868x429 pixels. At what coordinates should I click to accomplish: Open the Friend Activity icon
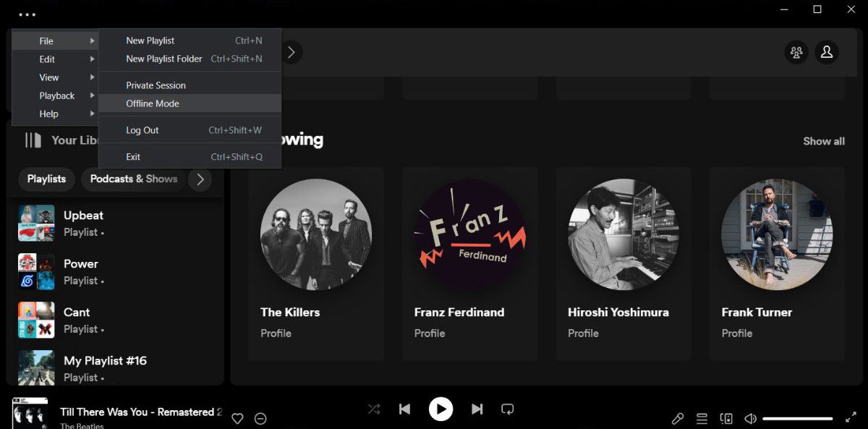[796, 52]
